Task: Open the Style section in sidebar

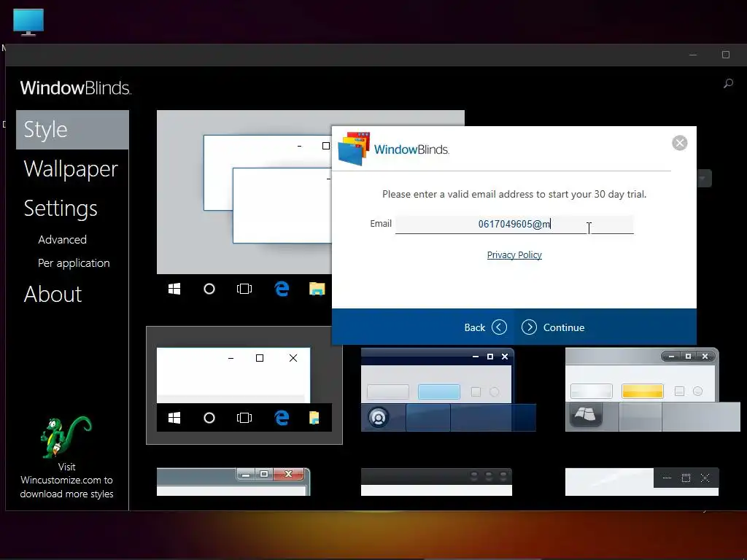Action: (72, 130)
